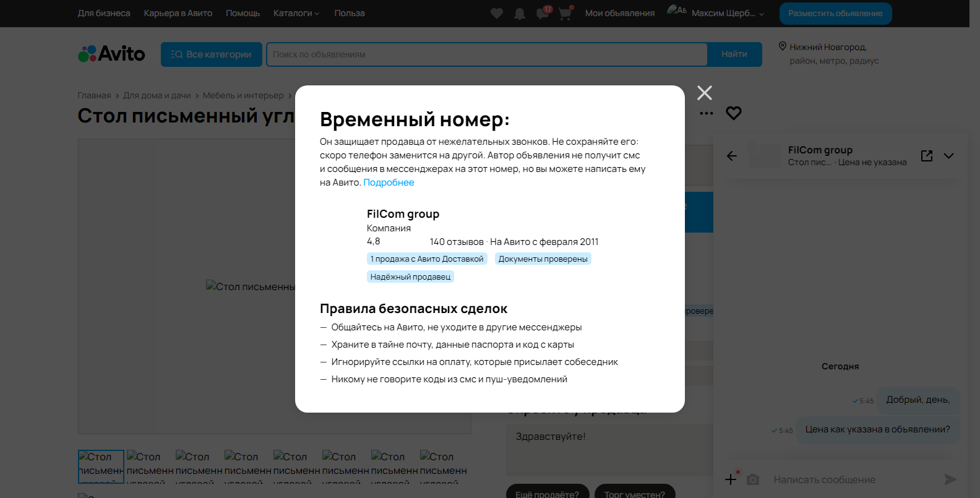This screenshot has height=498, width=980.
Task: Click chat message Цена как указана в объявлении?
Action: 877,429
